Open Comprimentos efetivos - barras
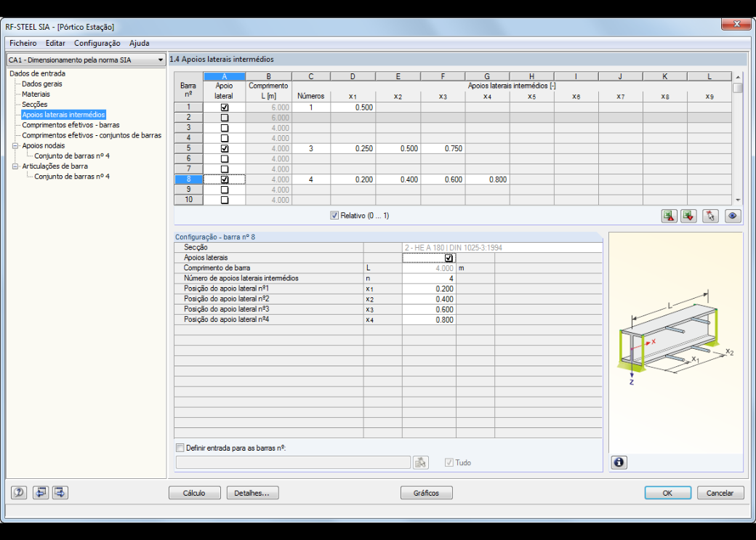The height and width of the screenshot is (540, 756). point(71,125)
